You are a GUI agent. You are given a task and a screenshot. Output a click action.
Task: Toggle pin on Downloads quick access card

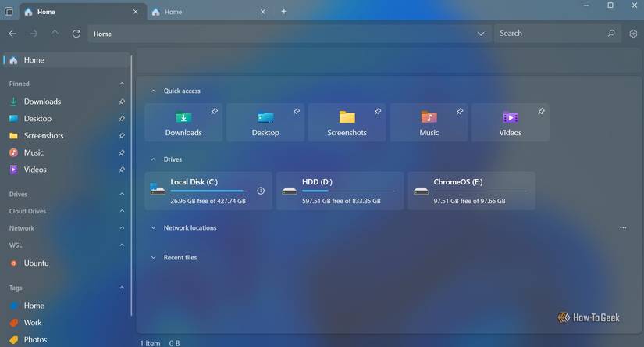click(x=215, y=112)
